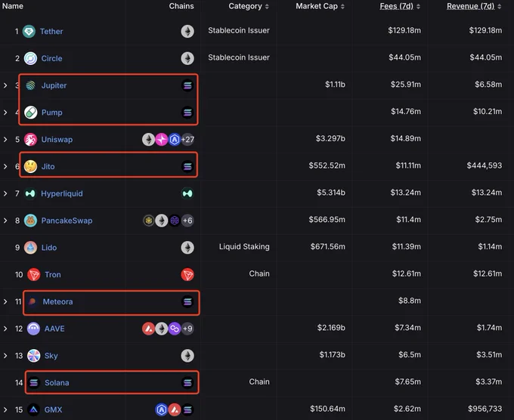Expand the PancakeSwap row chevron
The image size is (514, 420).
tap(5, 221)
